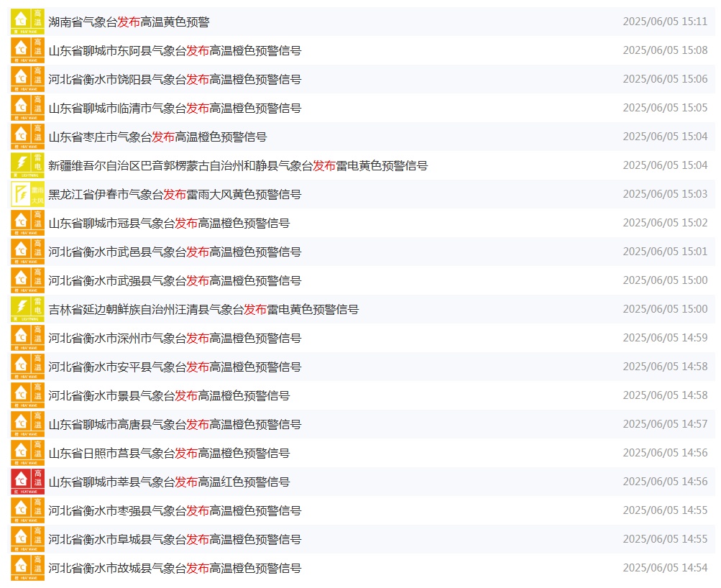Open the 临清市 high temperature warning link
721x588 pixels.
click(175, 108)
